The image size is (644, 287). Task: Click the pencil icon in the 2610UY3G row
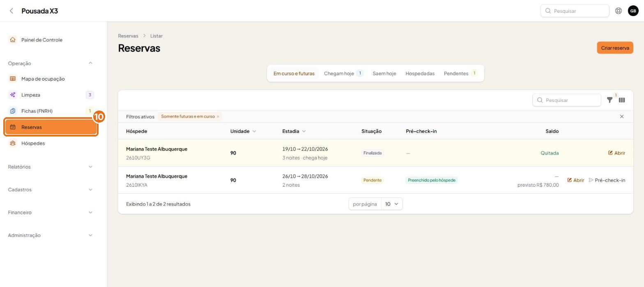pyautogui.click(x=610, y=153)
